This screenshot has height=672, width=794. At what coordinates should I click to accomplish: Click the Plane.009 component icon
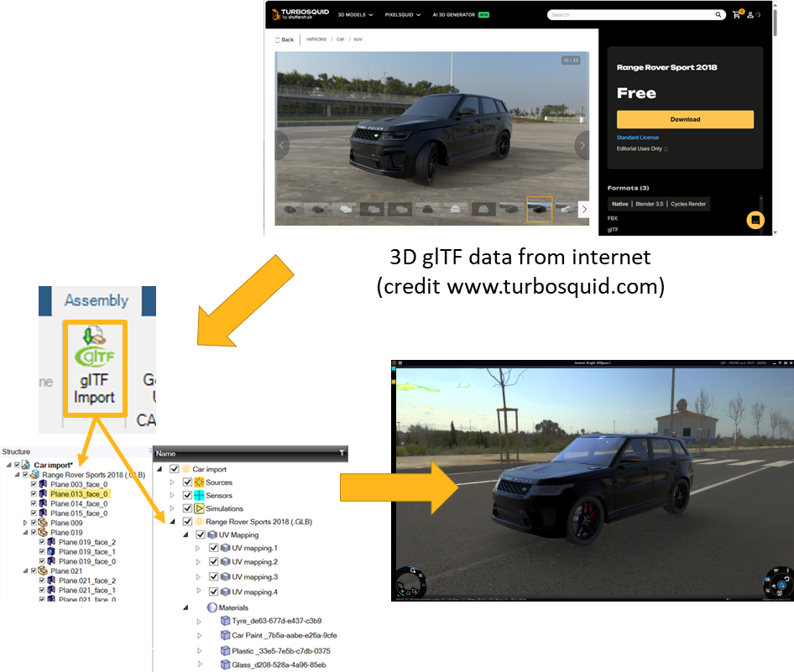click(43, 523)
